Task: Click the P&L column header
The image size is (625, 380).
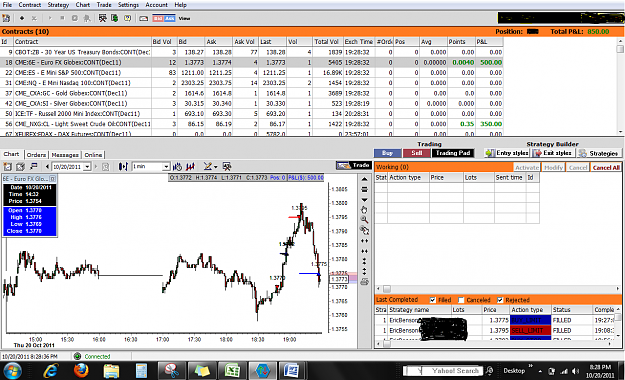Action: (x=489, y=41)
